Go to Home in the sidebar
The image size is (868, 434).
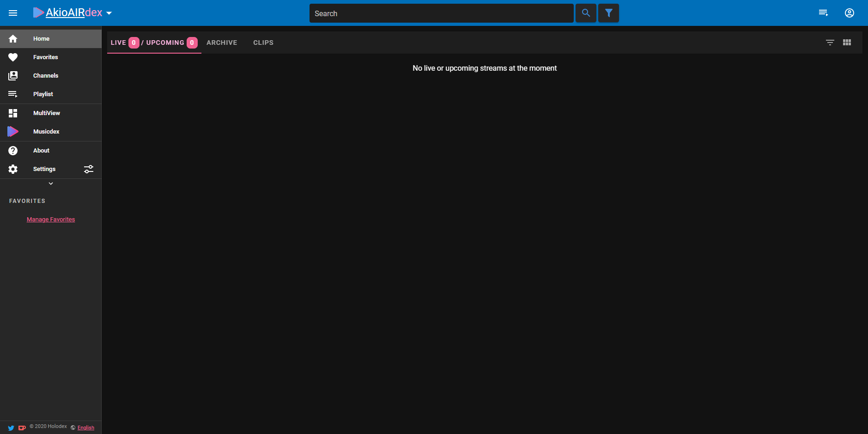point(51,39)
